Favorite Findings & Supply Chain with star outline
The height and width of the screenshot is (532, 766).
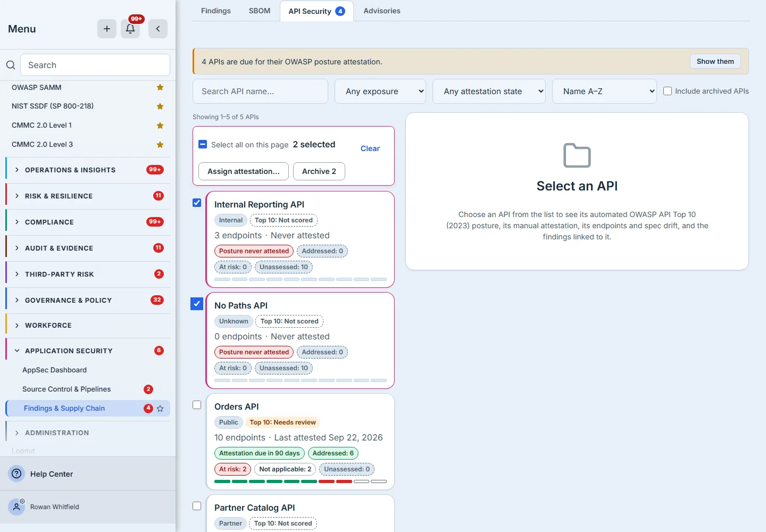coord(160,409)
